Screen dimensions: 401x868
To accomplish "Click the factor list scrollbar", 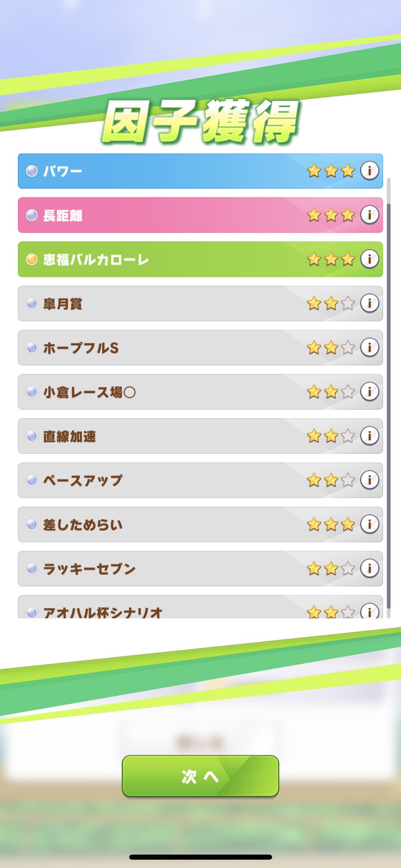I will (x=389, y=398).
